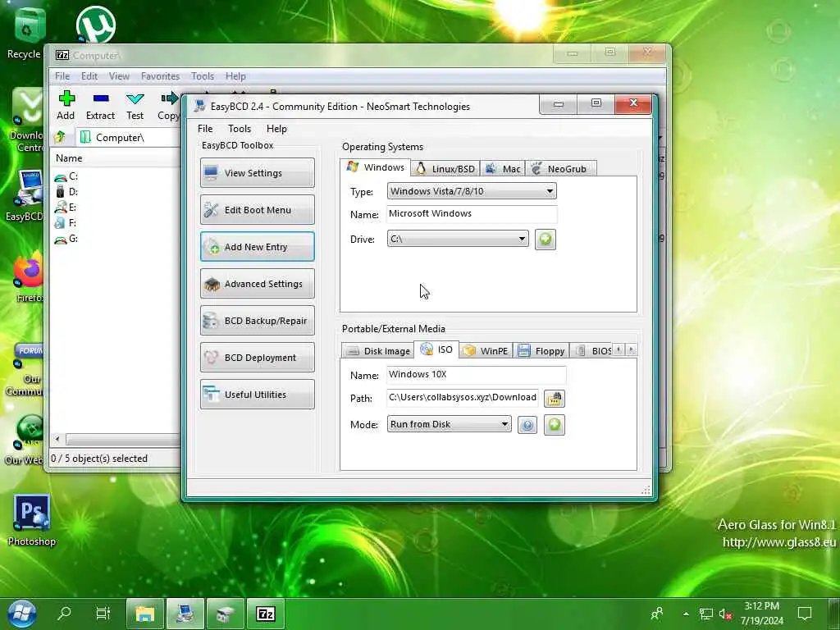Select drive C: in 7-Zip list
Screen dimensions: 840x630
(66, 176)
